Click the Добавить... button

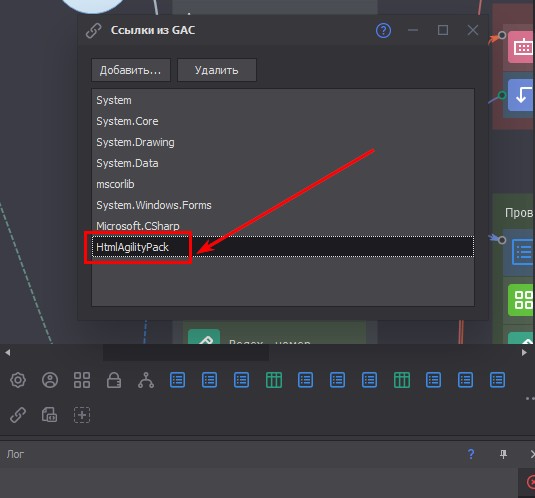(131, 70)
